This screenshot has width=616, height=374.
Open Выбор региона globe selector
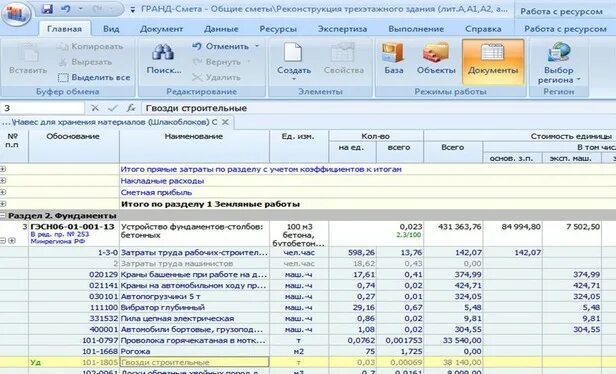pos(558,63)
